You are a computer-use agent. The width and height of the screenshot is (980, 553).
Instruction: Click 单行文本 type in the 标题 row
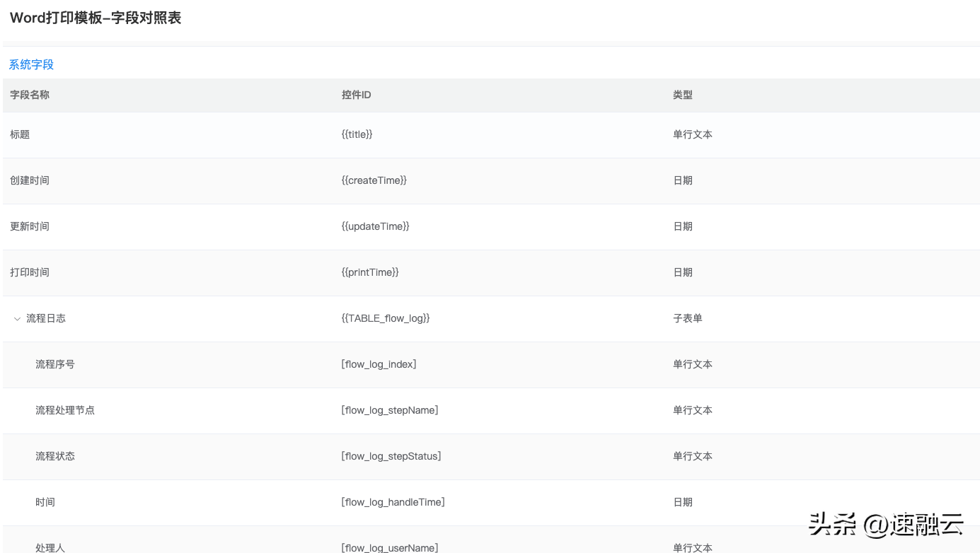pos(693,134)
